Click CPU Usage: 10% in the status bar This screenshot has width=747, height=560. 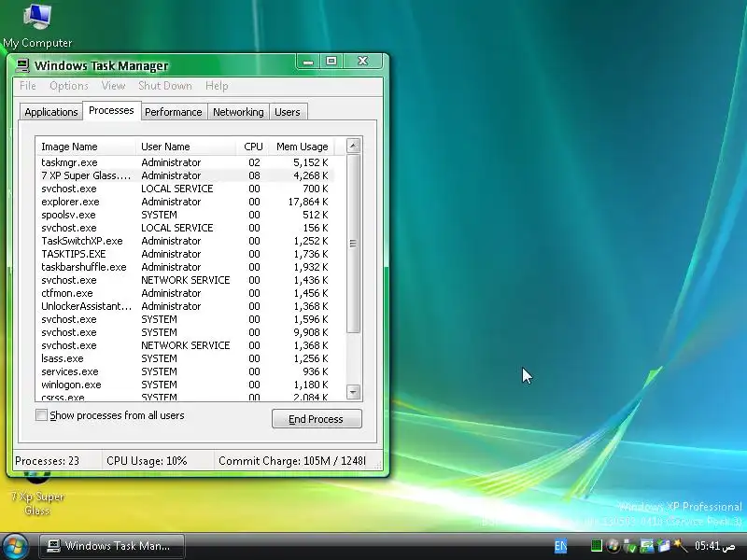coord(147,461)
